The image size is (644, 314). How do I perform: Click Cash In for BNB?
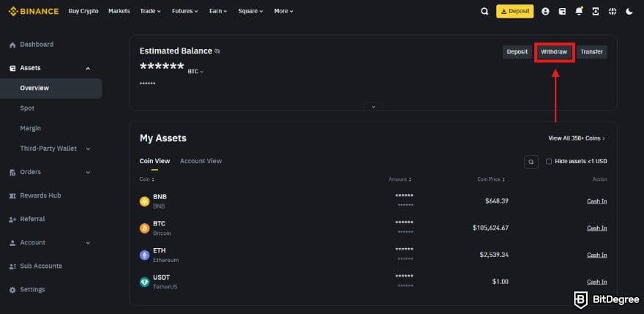[x=596, y=201]
